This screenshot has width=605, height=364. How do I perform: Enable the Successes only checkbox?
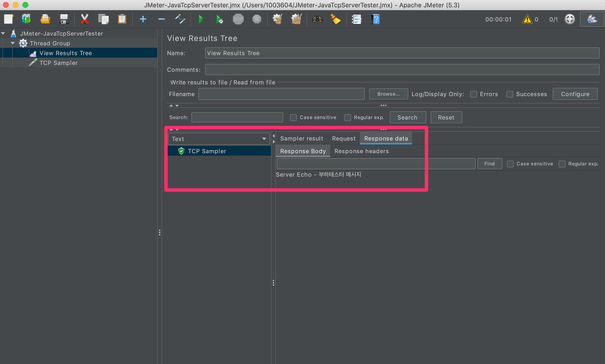tap(510, 94)
